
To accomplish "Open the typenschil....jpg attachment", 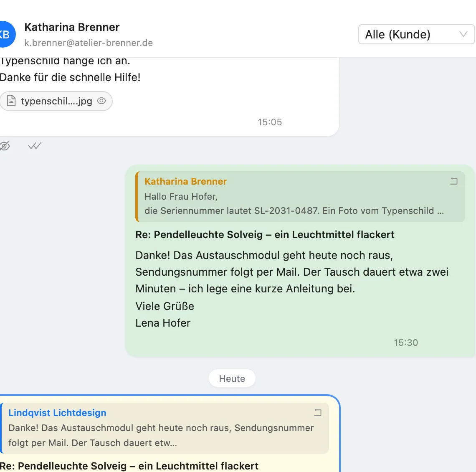I will 56,101.
